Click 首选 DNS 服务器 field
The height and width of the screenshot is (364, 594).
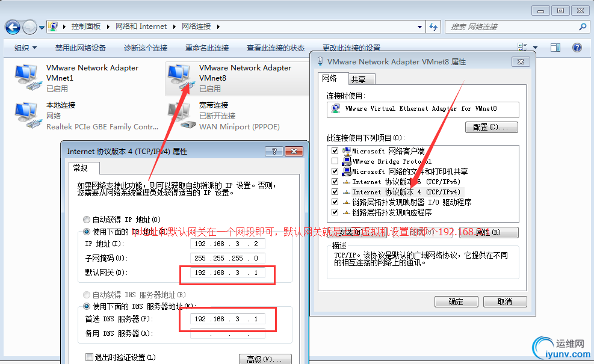[x=227, y=319]
